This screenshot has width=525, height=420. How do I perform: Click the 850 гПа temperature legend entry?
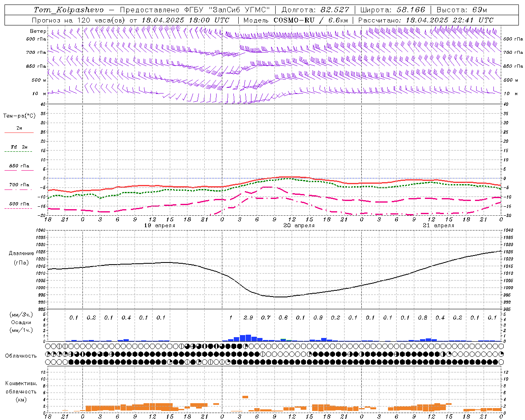pyautogui.click(x=19, y=168)
